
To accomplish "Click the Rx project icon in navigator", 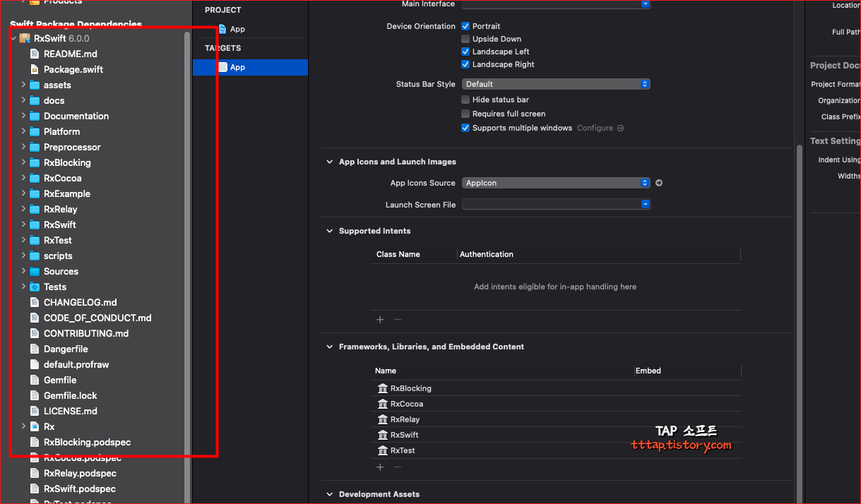I will 35,426.
